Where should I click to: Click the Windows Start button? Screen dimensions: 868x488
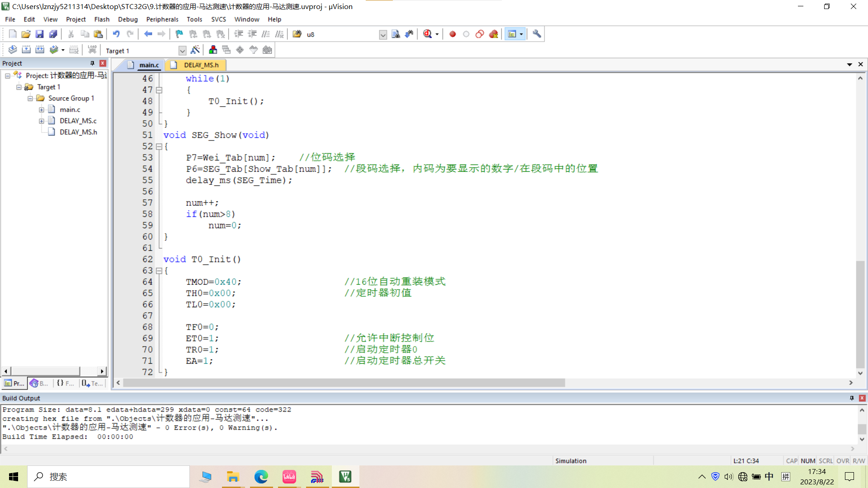coord(14,477)
